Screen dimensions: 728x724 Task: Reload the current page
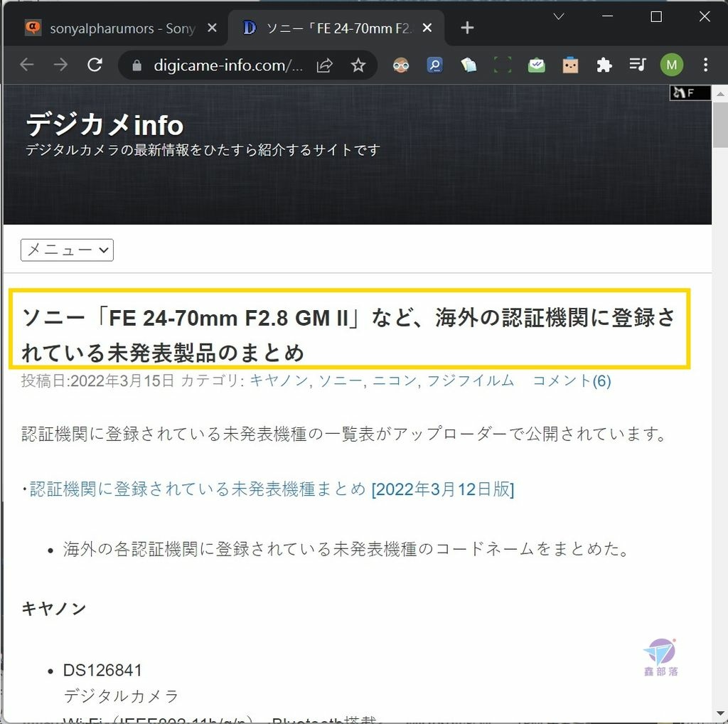point(95,65)
